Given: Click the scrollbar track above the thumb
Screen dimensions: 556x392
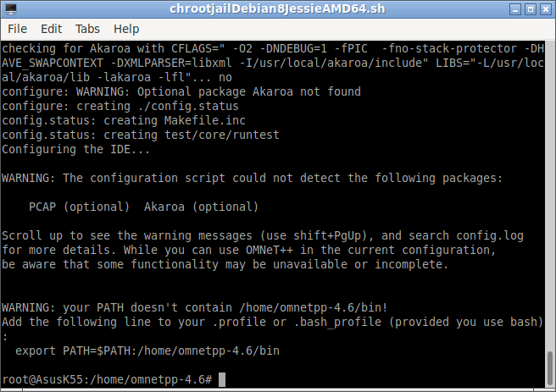Looking at the screenshot, I should click(x=550, y=195).
